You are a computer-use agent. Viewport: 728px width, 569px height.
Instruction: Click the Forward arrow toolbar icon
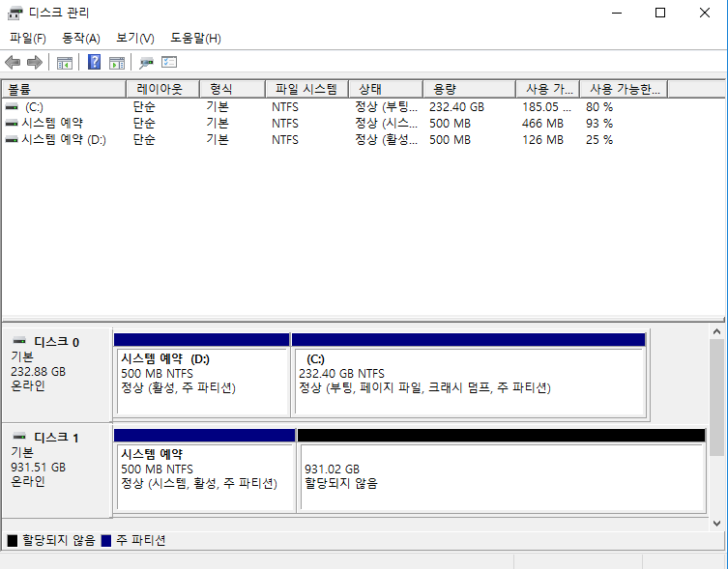(35, 62)
